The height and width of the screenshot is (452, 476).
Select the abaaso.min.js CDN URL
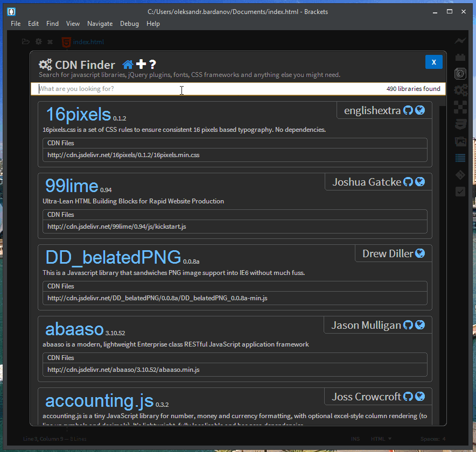123,370
